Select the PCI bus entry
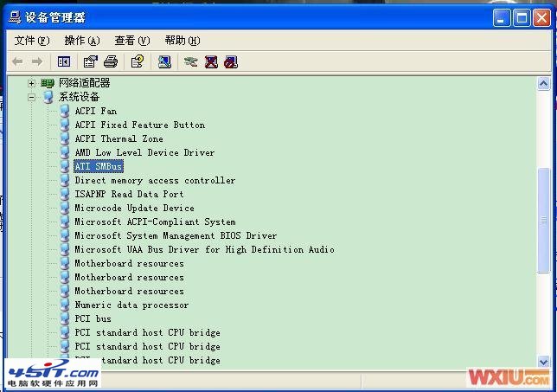557x392 pixels. point(93,318)
